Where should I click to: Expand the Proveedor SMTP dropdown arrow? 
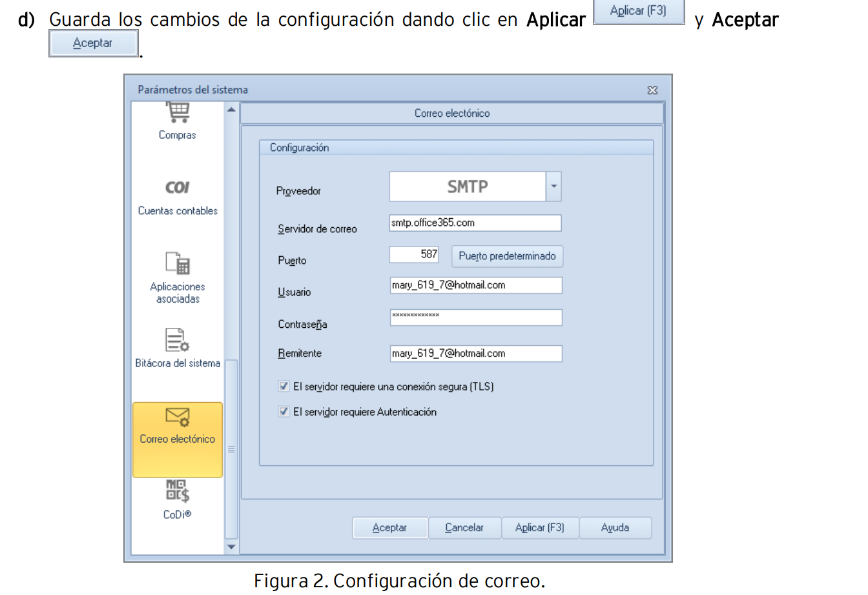tap(553, 187)
